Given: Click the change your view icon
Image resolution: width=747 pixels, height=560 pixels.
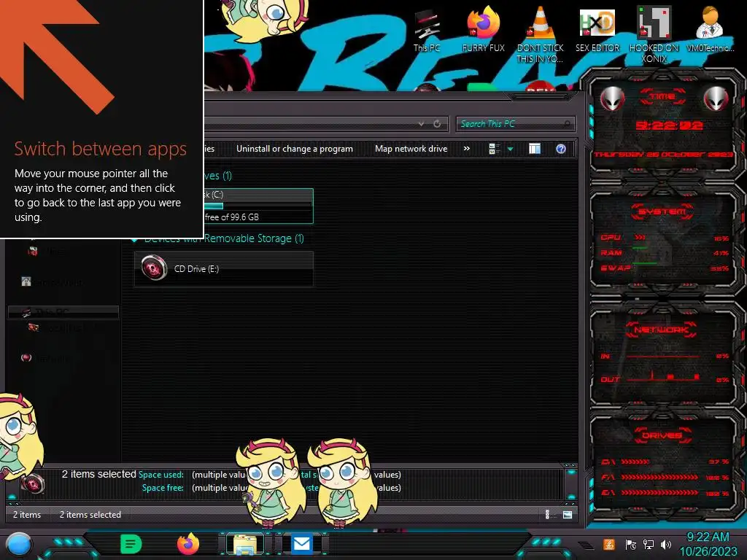Looking at the screenshot, I should [x=494, y=149].
